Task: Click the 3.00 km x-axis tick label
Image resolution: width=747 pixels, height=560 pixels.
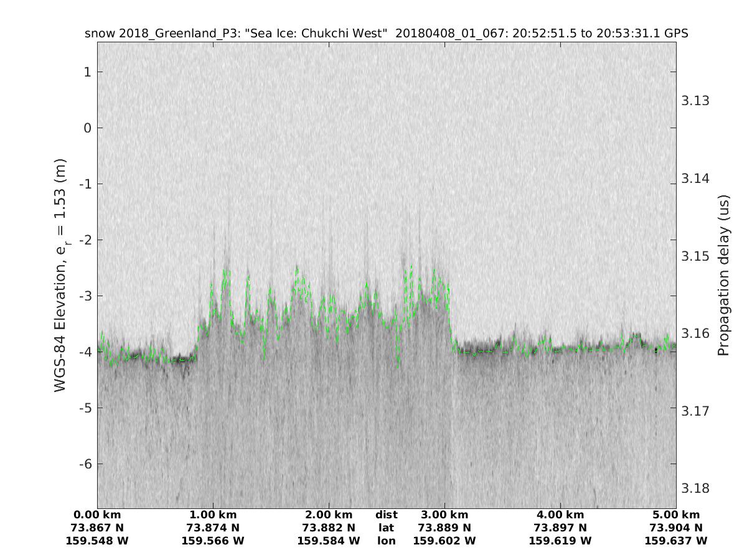Action: [444, 515]
